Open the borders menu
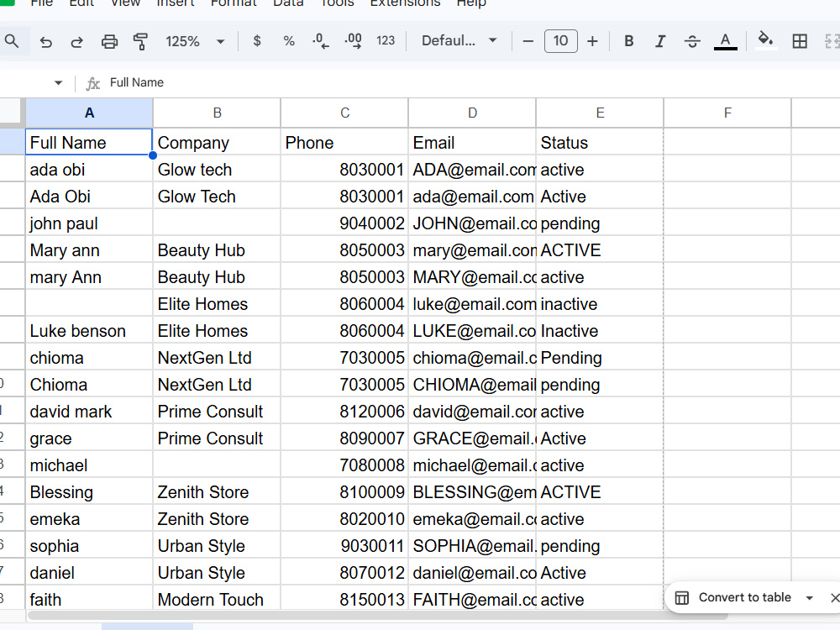The width and height of the screenshot is (840, 630). (x=800, y=41)
